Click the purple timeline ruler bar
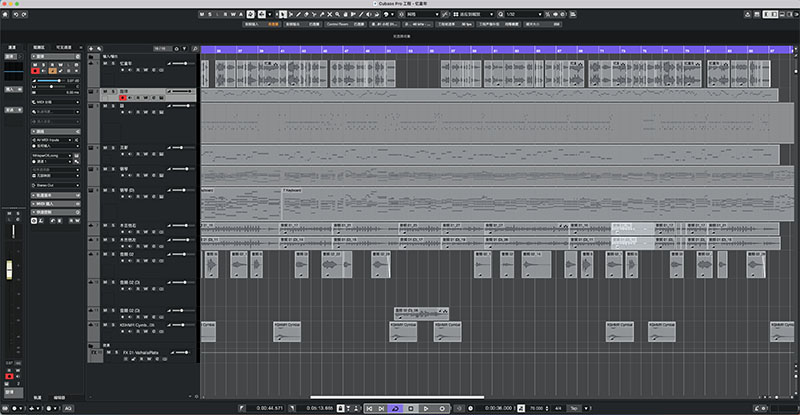The image size is (800, 415). 496,50
